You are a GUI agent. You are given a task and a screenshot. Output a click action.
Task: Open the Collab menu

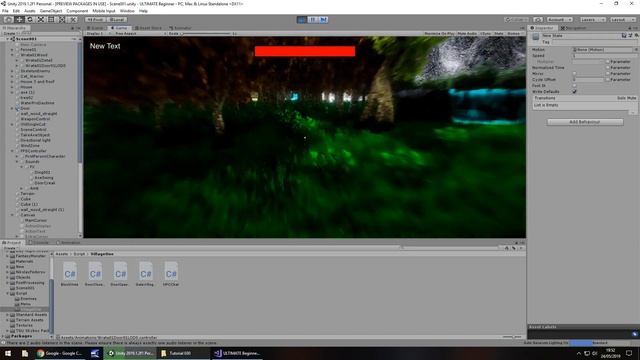(x=516, y=20)
